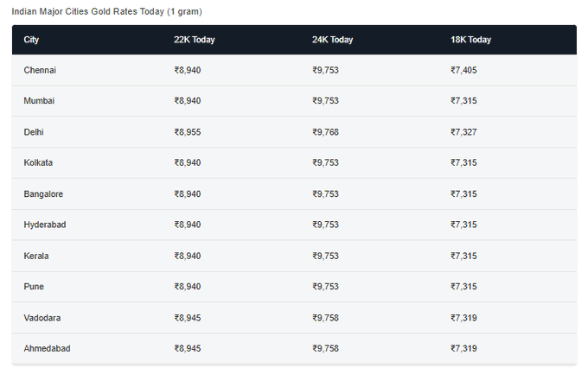Click the City column header

(31, 40)
